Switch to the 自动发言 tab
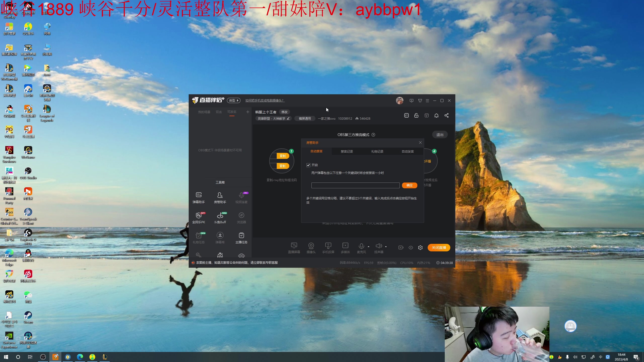Viewport: 644px width, 362px height. coord(408,151)
